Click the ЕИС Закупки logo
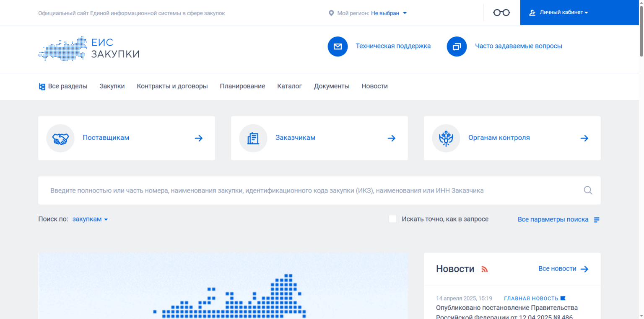 click(x=89, y=49)
